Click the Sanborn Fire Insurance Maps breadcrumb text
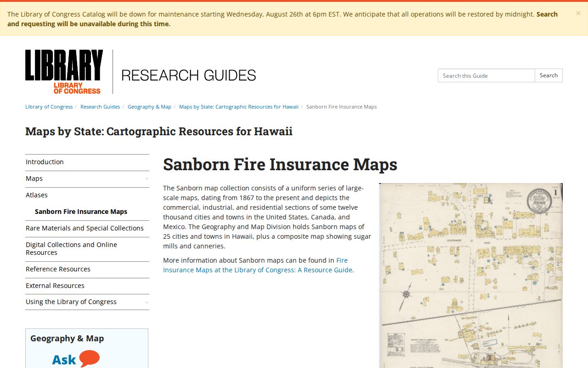Viewport: 588px width, 368px height. [x=341, y=107]
